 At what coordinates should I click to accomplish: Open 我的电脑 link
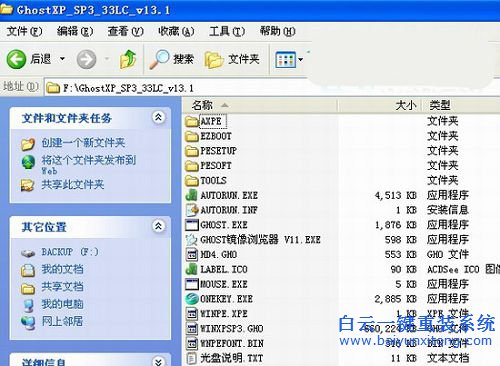[x=62, y=304]
